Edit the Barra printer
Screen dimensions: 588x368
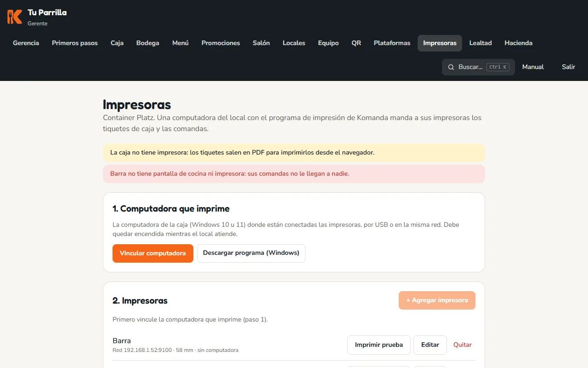pyautogui.click(x=430, y=345)
